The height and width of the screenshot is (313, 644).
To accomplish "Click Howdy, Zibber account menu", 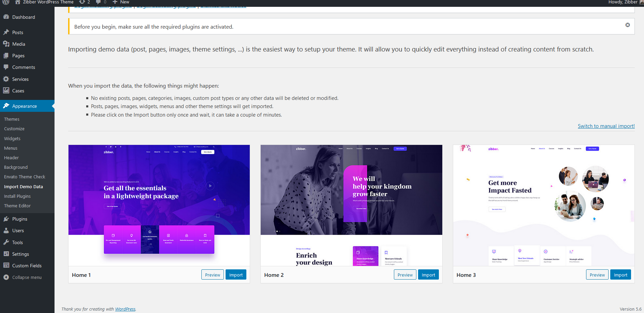I will click(x=626, y=2).
